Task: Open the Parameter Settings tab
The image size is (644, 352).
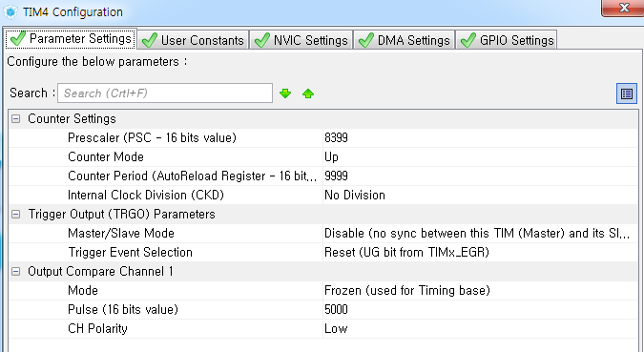Action: click(x=71, y=39)
